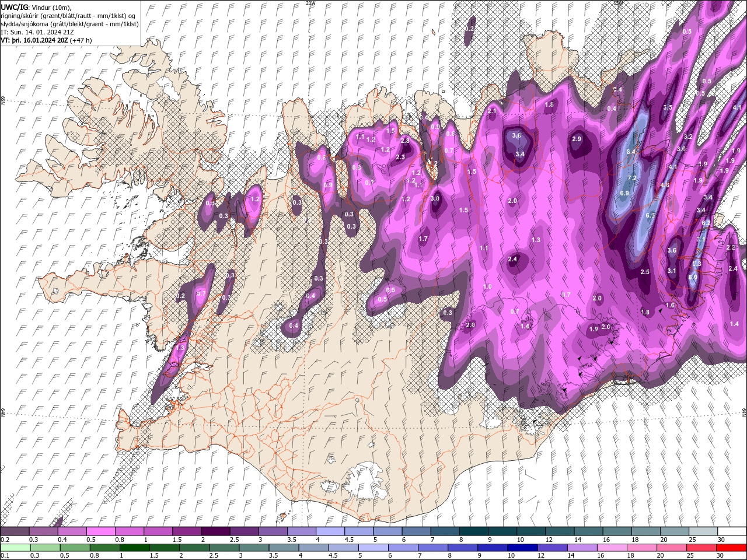Click the top-row legend swatch labeled 0.2

(x=15, y=531)
